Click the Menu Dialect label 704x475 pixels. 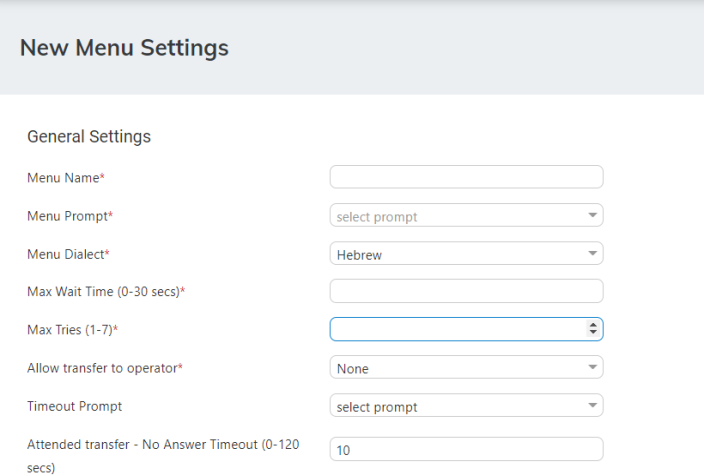(67, 254)
